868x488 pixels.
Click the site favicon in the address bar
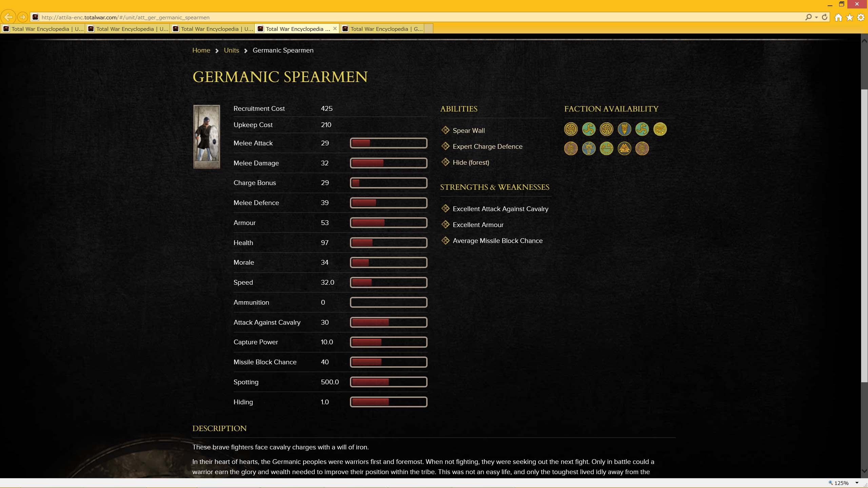click(x=35, y=17)
